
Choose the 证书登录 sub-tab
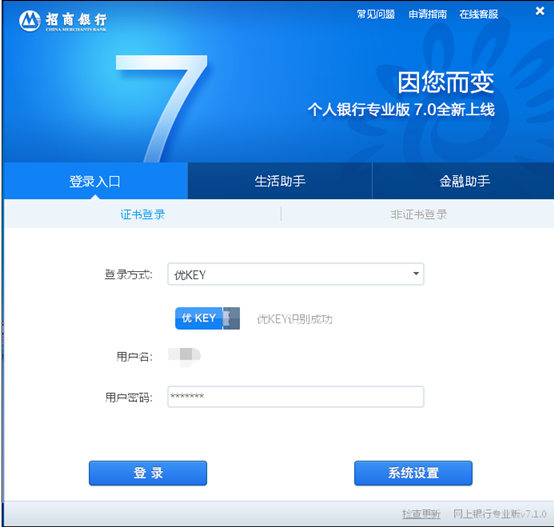tap(142, 214)
